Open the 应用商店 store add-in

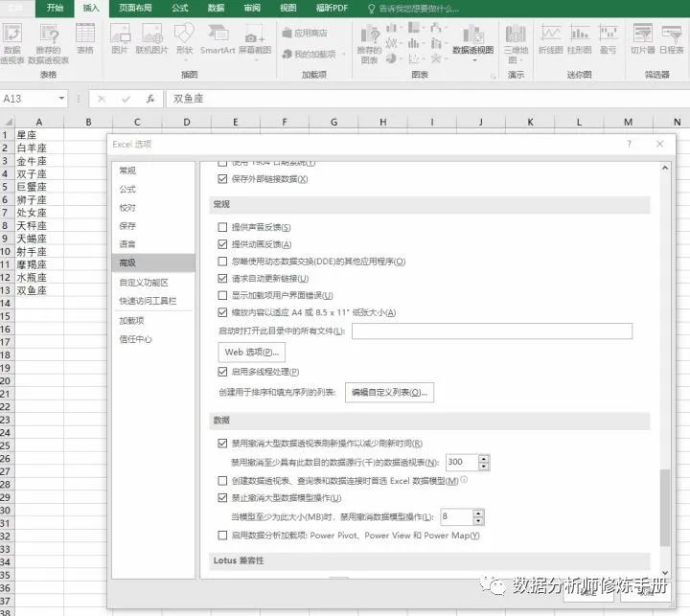305,33
